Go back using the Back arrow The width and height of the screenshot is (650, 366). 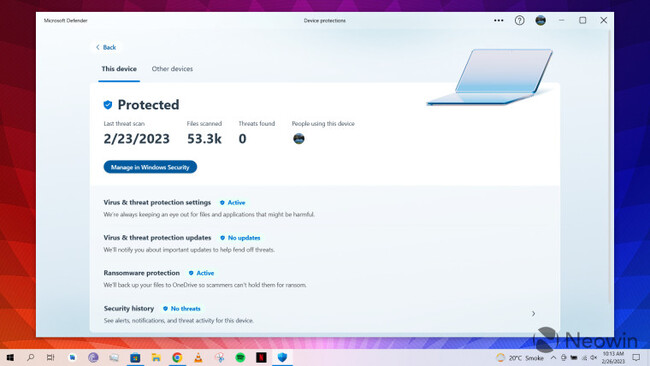pos(106,47)
